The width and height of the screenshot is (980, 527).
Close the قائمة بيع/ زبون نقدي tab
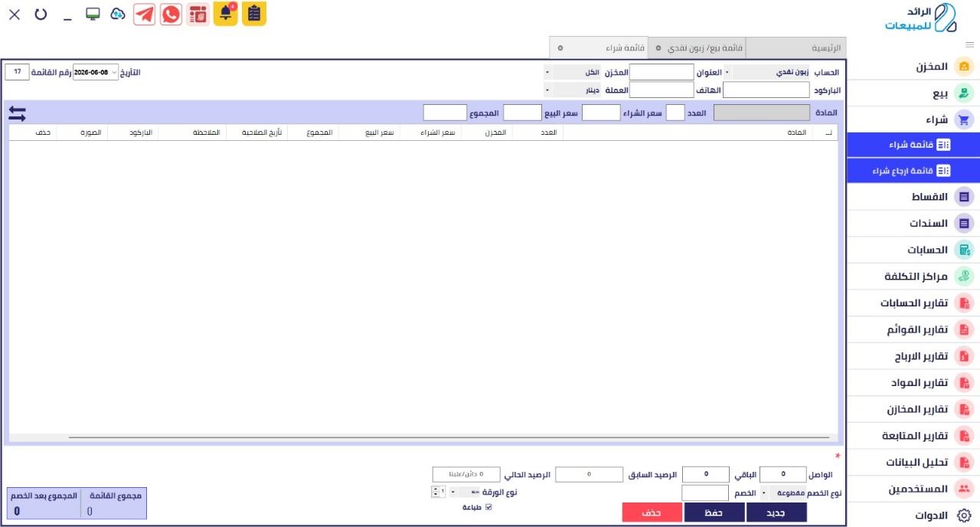click(x=658, y=47)
